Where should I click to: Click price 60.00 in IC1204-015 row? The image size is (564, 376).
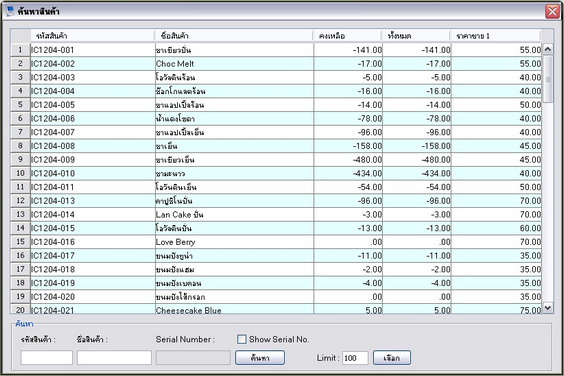(x=530, y=228)
